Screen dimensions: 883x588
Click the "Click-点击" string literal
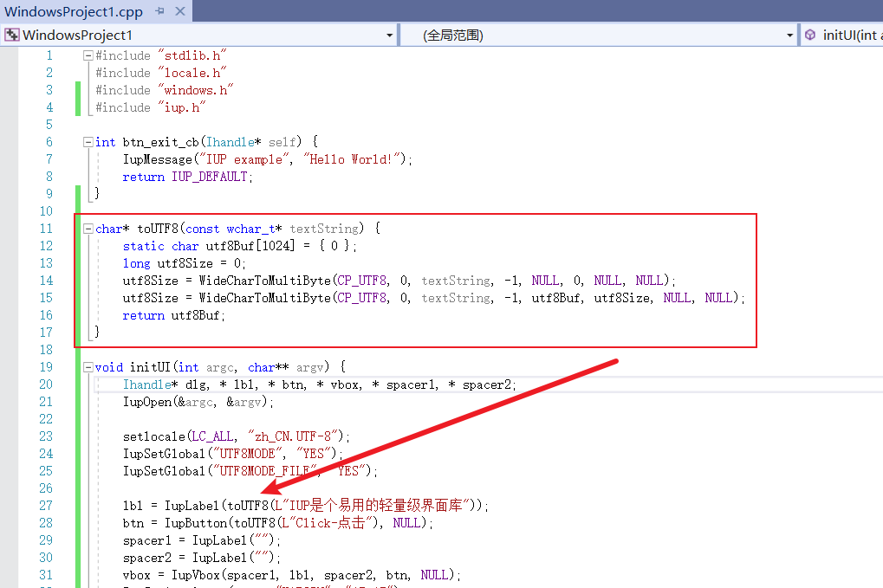coord(328,523)
